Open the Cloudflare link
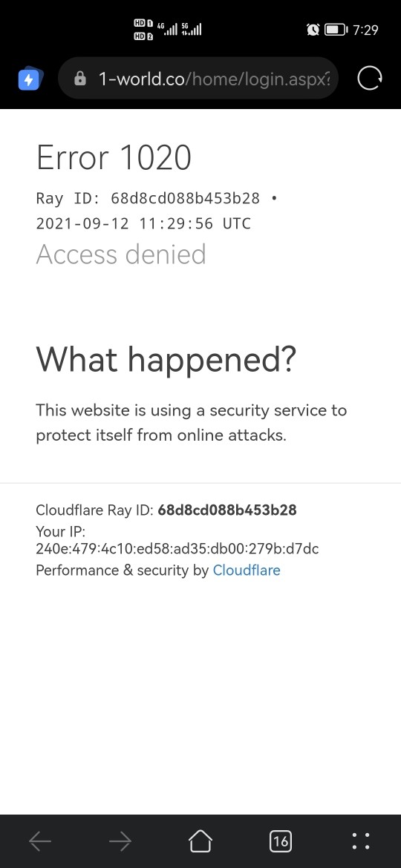Viewport: 401px width, 868px height. [x=247, y=571]
